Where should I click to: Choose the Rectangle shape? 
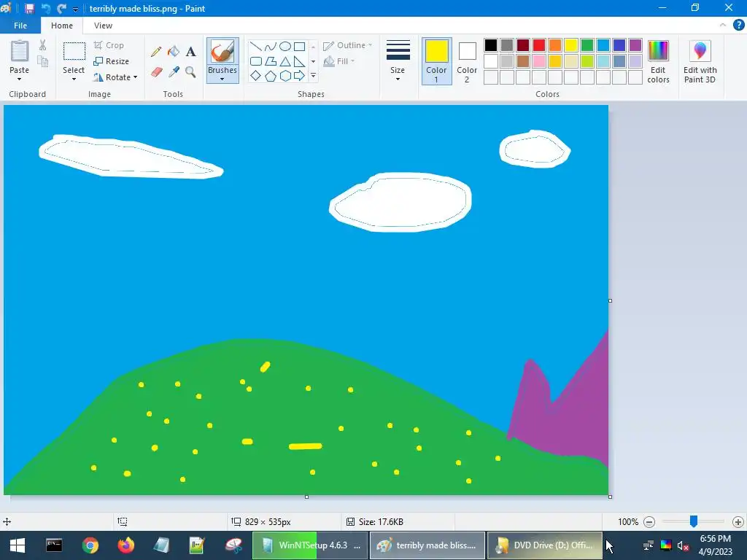tap(299, 47)
